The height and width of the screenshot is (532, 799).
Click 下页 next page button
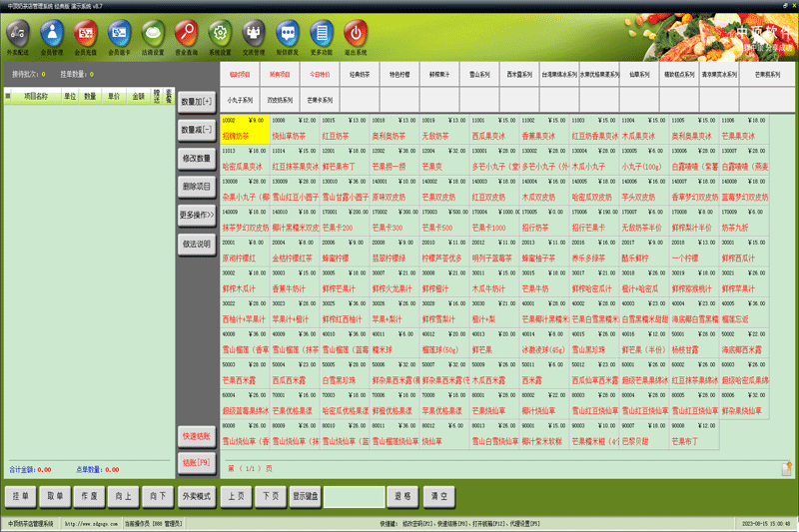pyautogui.click(x=271, y=496)
